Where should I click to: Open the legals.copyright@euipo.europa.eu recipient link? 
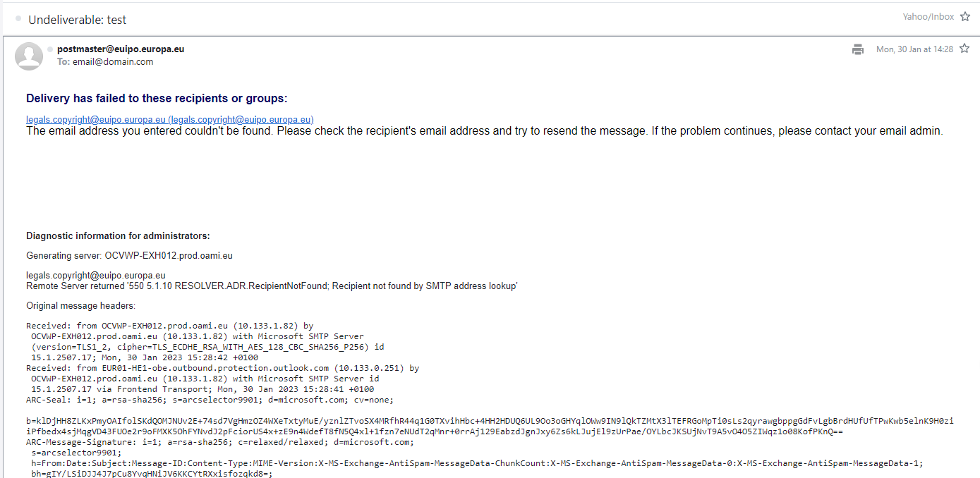pos(170,120)
